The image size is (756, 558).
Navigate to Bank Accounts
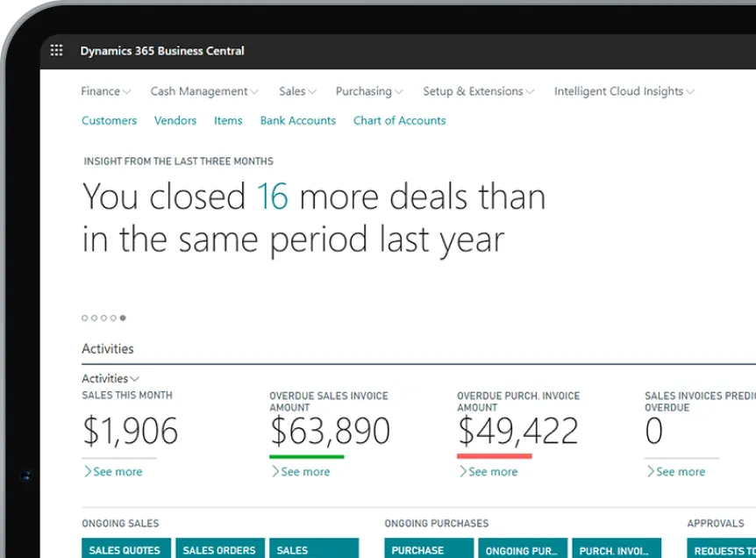(297, 120)
